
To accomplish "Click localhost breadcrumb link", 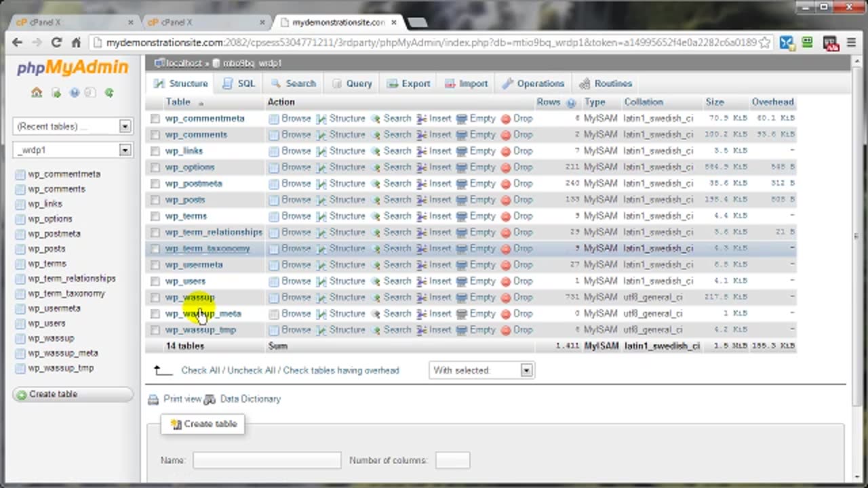I will (x=184, y=63).
